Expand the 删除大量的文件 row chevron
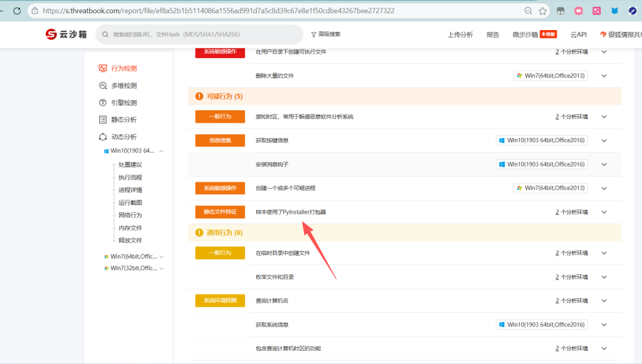 point(604,76)
